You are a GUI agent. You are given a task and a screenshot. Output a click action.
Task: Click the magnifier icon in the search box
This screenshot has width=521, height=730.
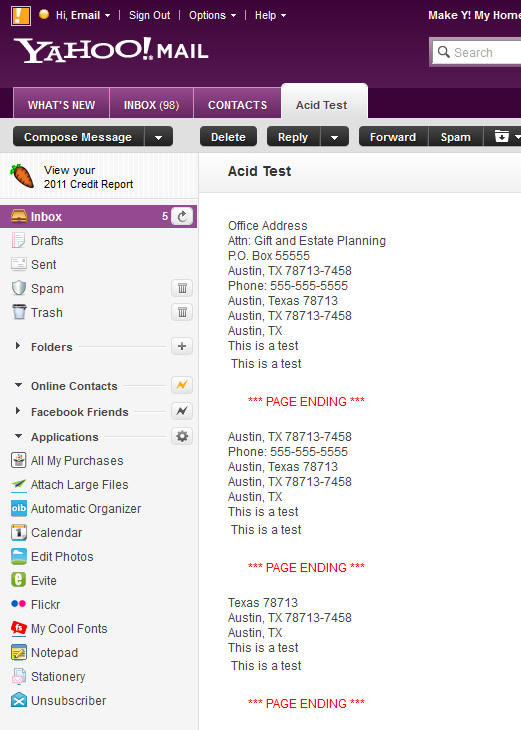(x=444, y=52)
